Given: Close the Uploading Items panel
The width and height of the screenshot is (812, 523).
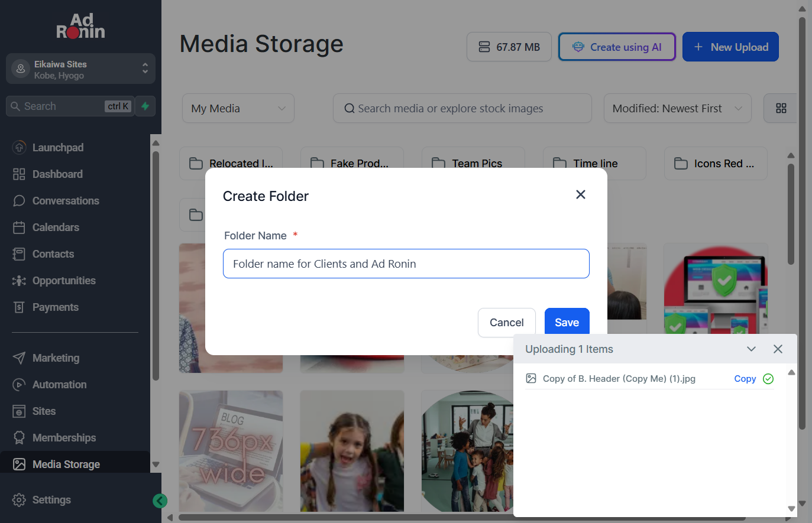Looking at the screenshot, I should click(x=778, y=349).
